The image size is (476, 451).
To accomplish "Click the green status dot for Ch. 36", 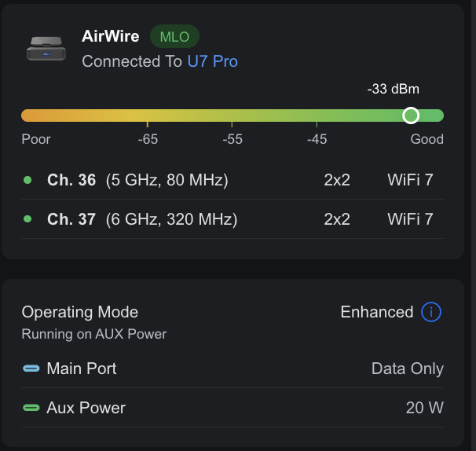I will coord(27,180).
